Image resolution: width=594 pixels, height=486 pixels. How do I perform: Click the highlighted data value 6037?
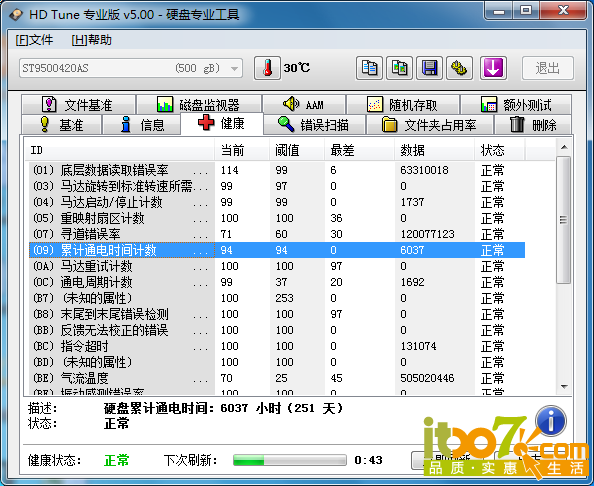(x=412, y=250)
